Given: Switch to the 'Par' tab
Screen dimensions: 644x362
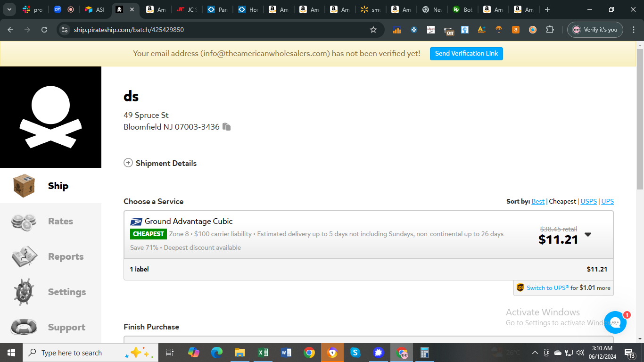Looking at the screenshot, I should [x=217, y=9].
